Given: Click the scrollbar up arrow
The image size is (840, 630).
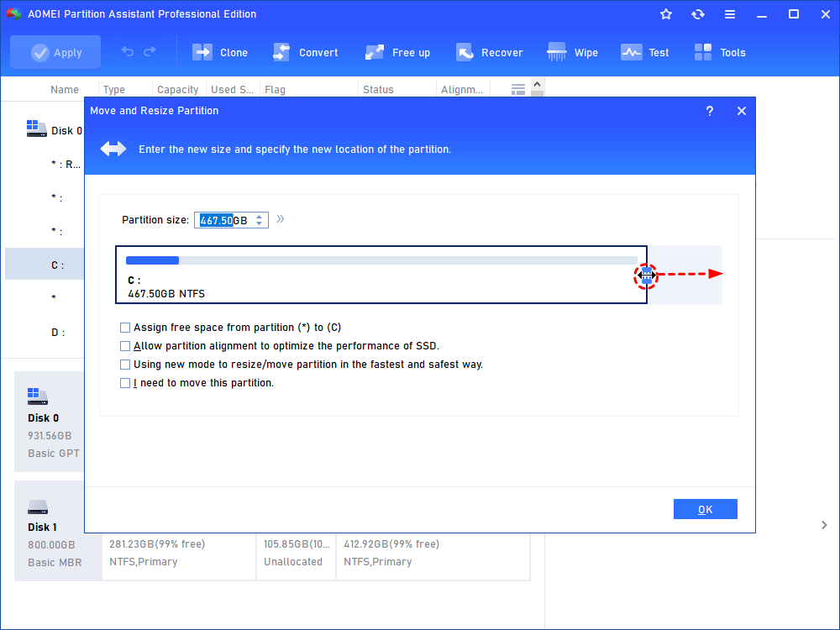Looking at the screenshot, I should pos(538,84).
